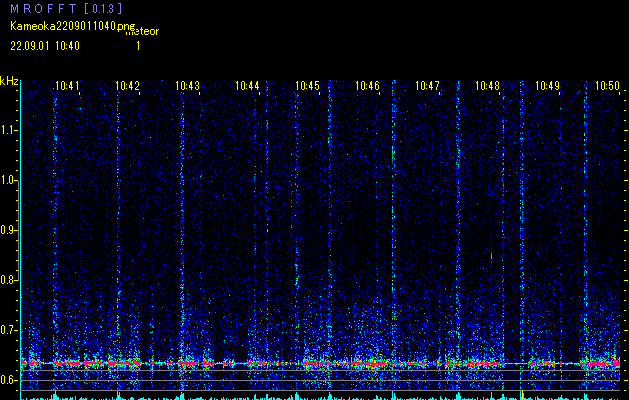This screenshot has height=400, width=629.
Task: Click the 10:47 time marker
Action: click(427, 85)
